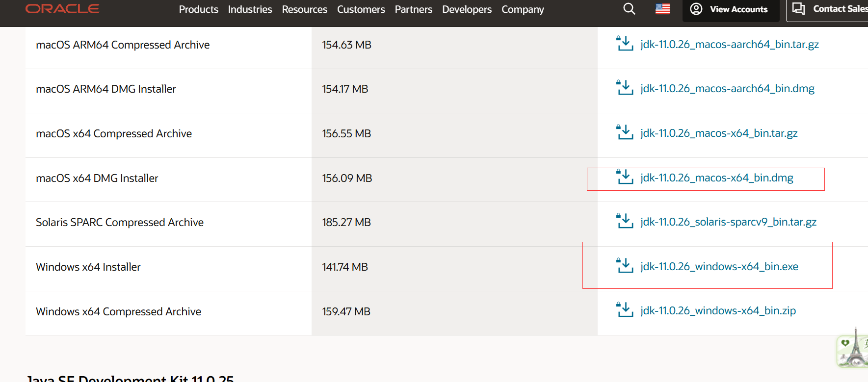868x382 pixels.
Task: Select 'Solaris SPARC Compressed Archive' text
Action: [120, 222]
